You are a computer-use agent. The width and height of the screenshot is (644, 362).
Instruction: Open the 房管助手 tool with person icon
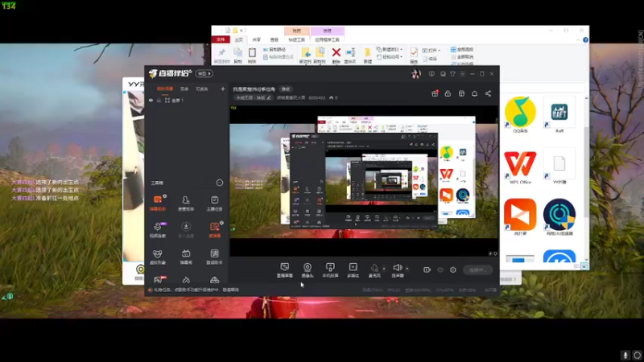[186, 203]
